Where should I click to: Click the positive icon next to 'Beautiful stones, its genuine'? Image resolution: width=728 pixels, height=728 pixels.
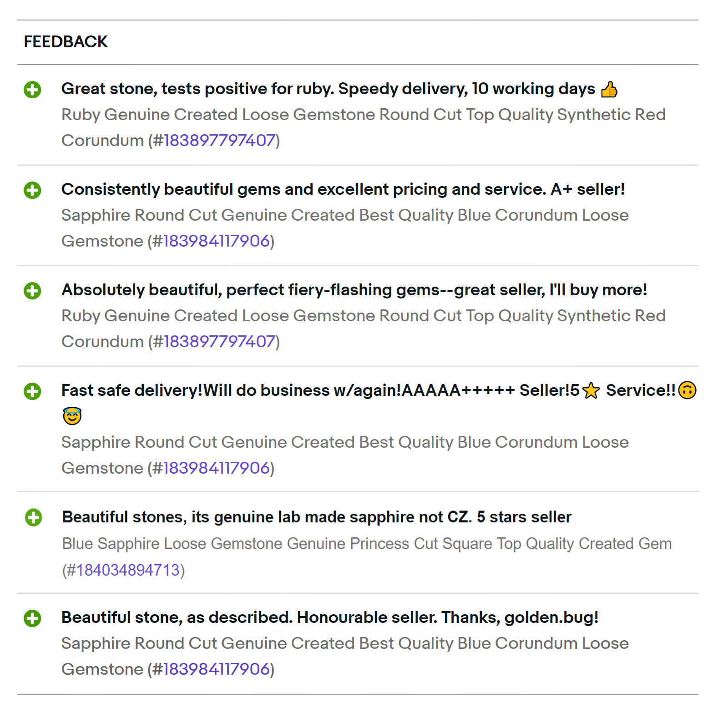point(33,517)
